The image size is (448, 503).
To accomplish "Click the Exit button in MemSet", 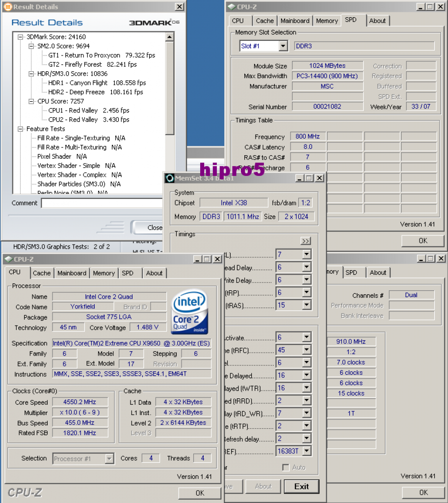I will pos(302,486).
